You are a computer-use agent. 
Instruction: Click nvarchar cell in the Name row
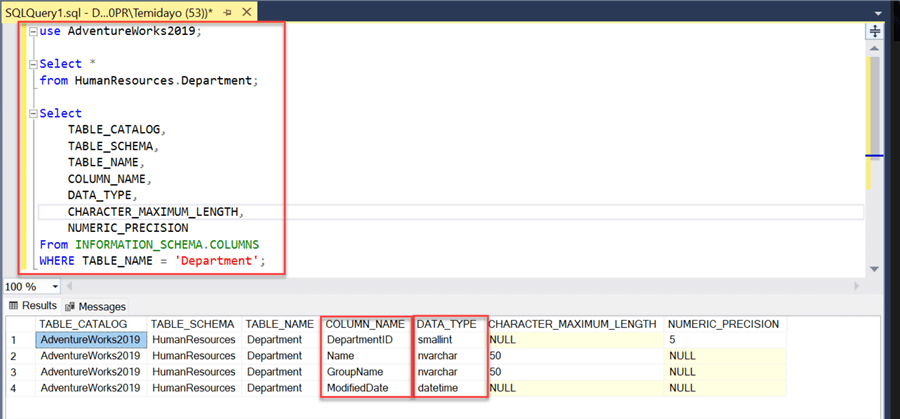pos(450,356)
